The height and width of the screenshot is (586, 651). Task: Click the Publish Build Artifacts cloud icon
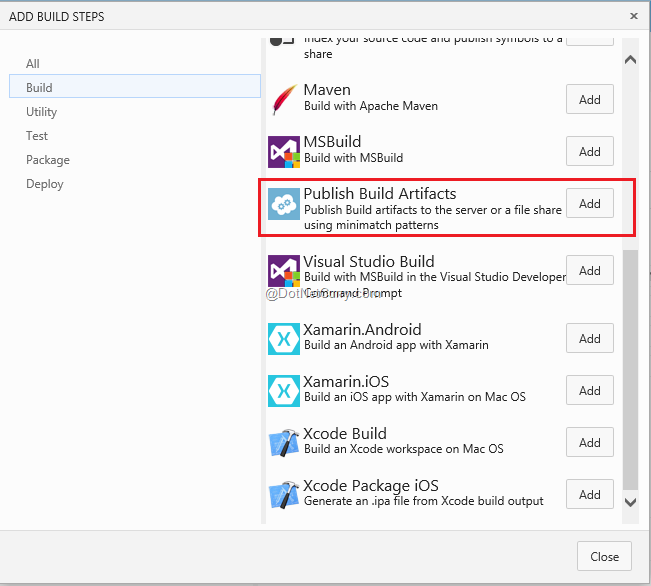[284, 204]
